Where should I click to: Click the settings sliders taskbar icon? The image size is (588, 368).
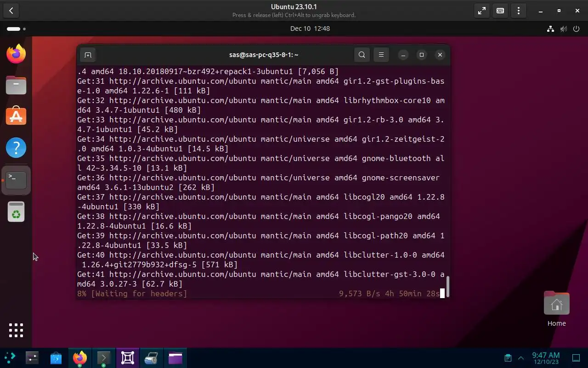click(32, 358)
